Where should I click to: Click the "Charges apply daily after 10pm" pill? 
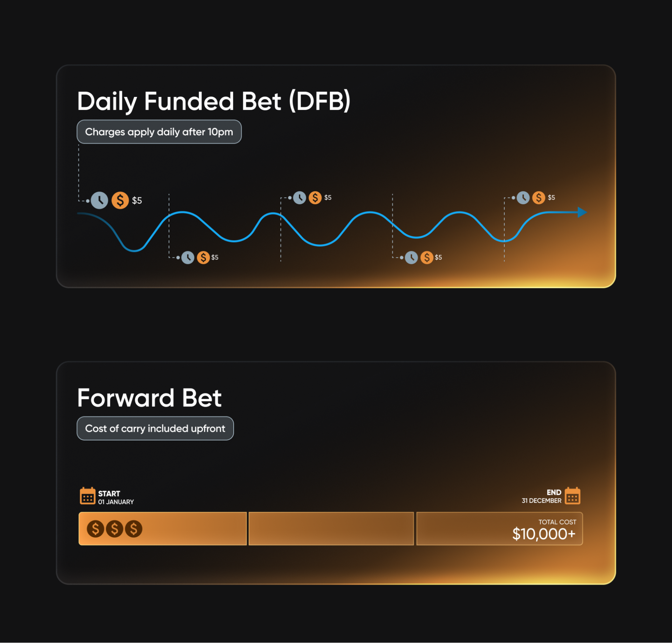click(159, 132)
